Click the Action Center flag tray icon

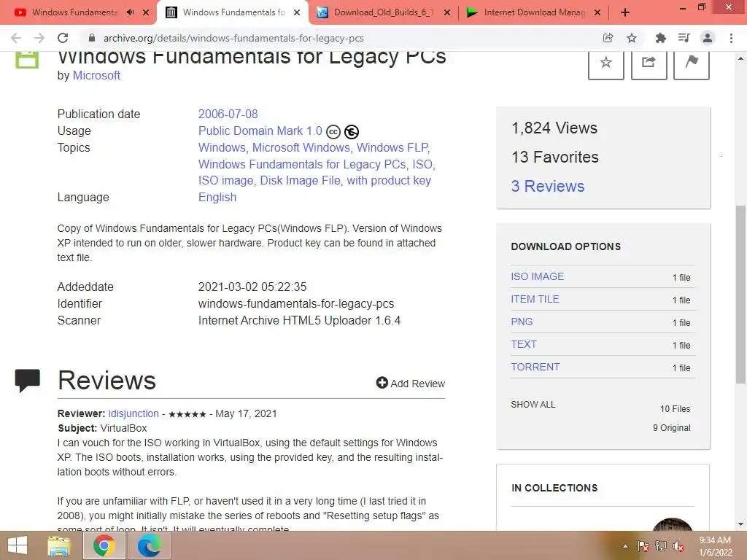[643, 546]
